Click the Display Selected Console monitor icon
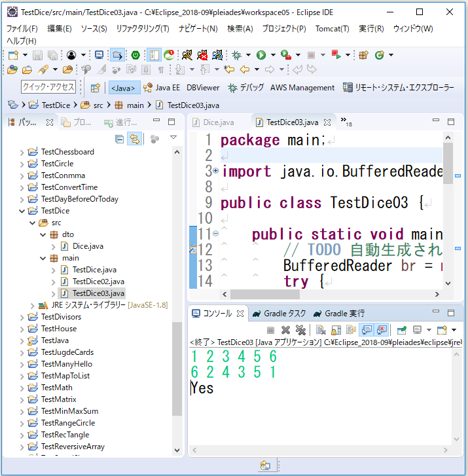This screenshot has width=468, height=476. (418, 330)
